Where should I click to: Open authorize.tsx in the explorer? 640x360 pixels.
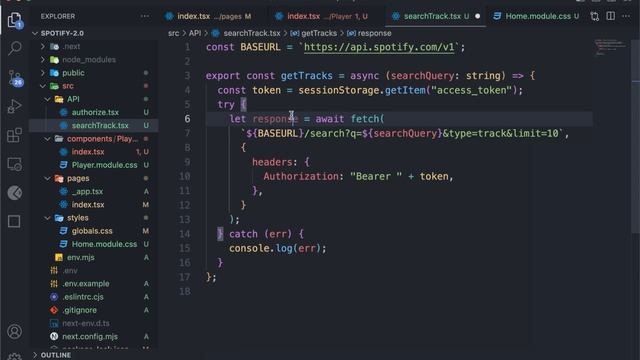[95, 112]
